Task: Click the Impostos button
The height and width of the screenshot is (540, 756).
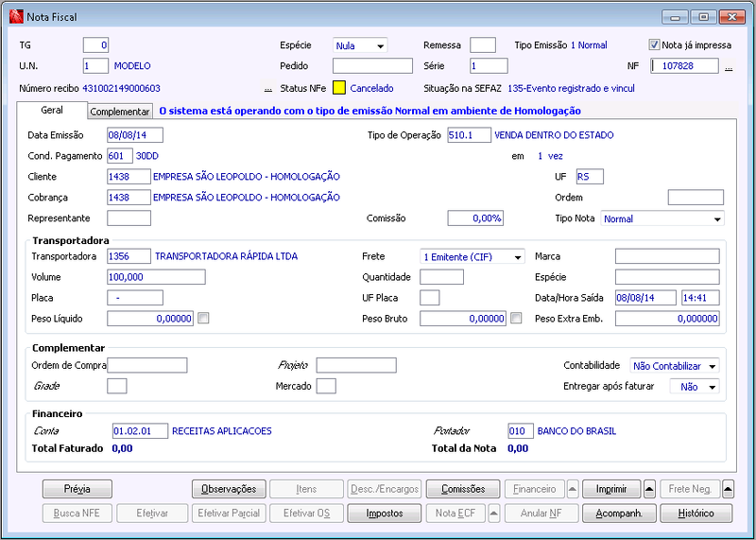Action: click(x=385, y=514)
